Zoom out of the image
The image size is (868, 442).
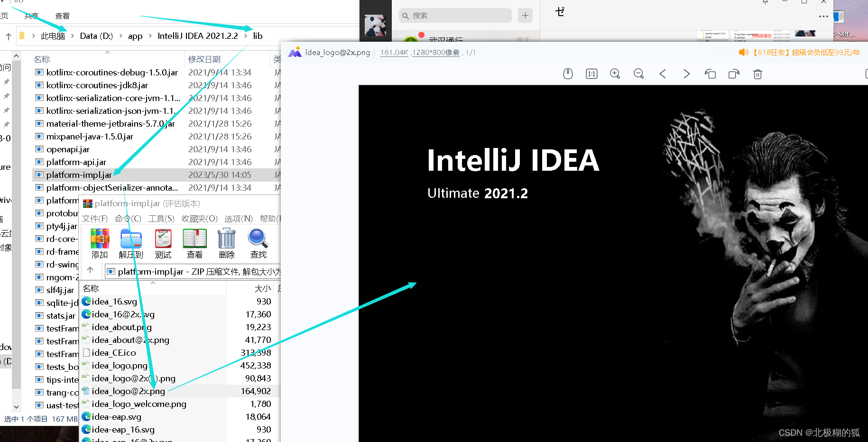(639, 74)
